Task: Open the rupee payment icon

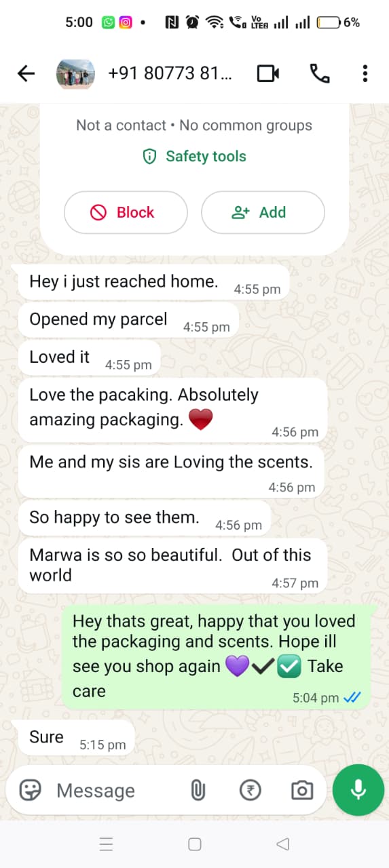Action: [251, 790]
